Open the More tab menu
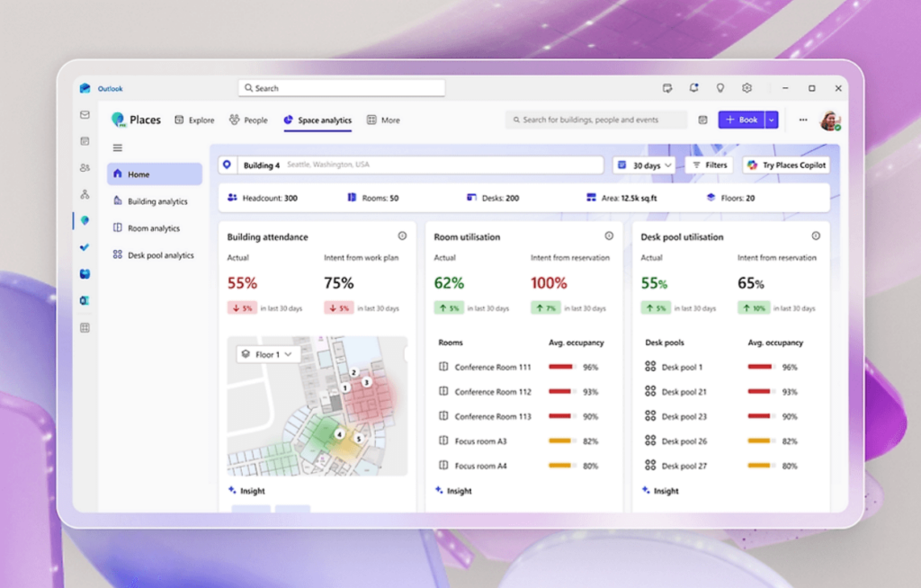This screenshot has height=588, width=921. coord(383,120)
